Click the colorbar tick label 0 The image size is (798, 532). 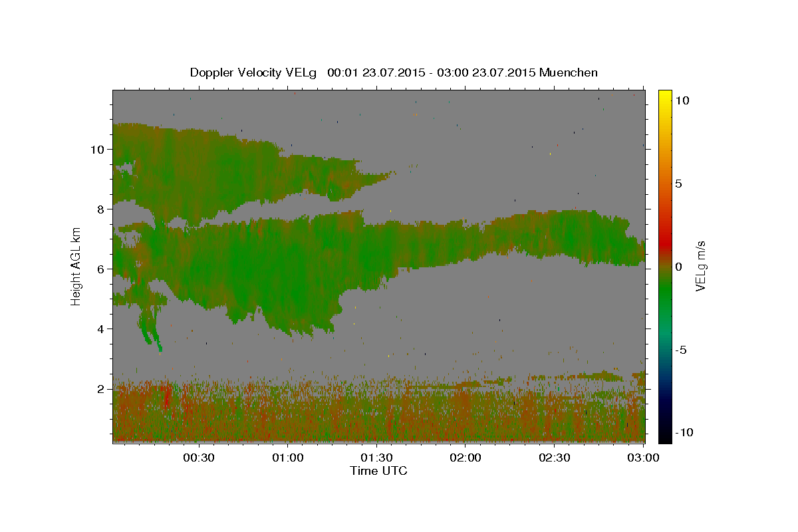coord(679,266)
